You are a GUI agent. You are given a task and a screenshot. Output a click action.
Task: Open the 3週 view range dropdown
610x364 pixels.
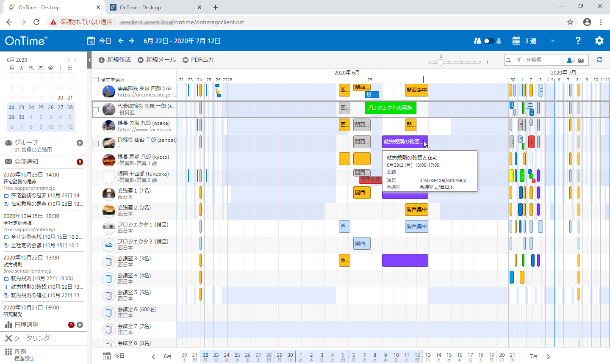[x=534, y=41]
